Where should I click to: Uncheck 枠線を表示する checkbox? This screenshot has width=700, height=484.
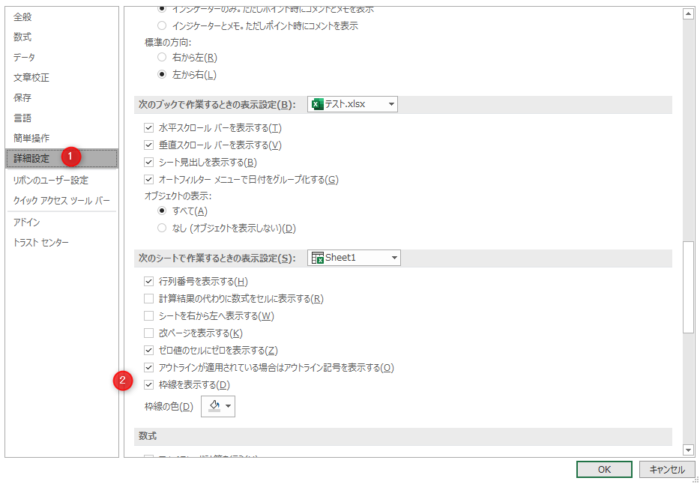coord(150,385)
